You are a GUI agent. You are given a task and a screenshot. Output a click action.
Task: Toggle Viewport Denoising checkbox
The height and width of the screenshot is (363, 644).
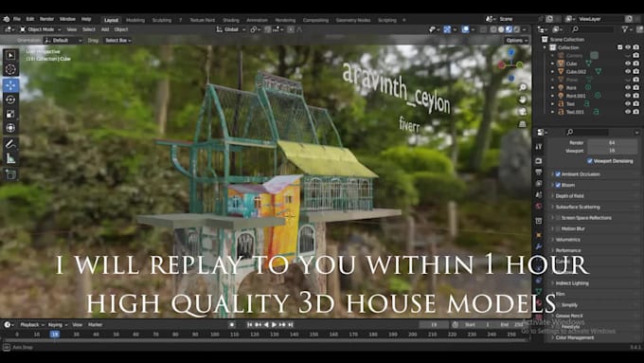(590, 161)
